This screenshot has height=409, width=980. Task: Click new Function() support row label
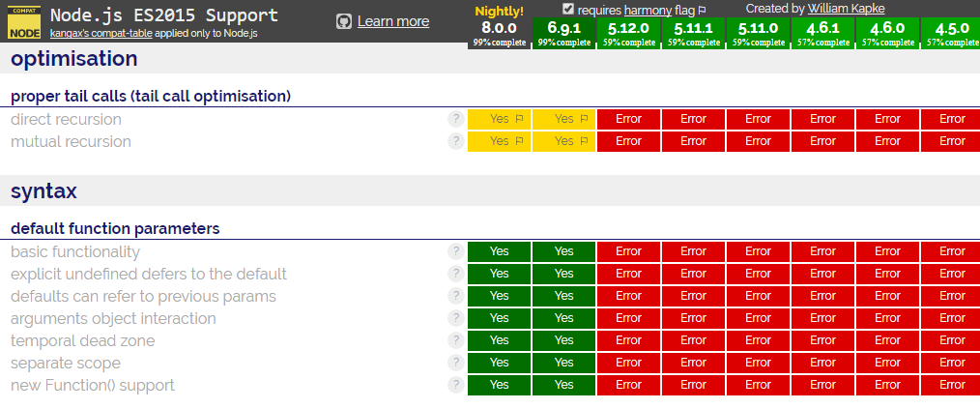tap(93, 385)
